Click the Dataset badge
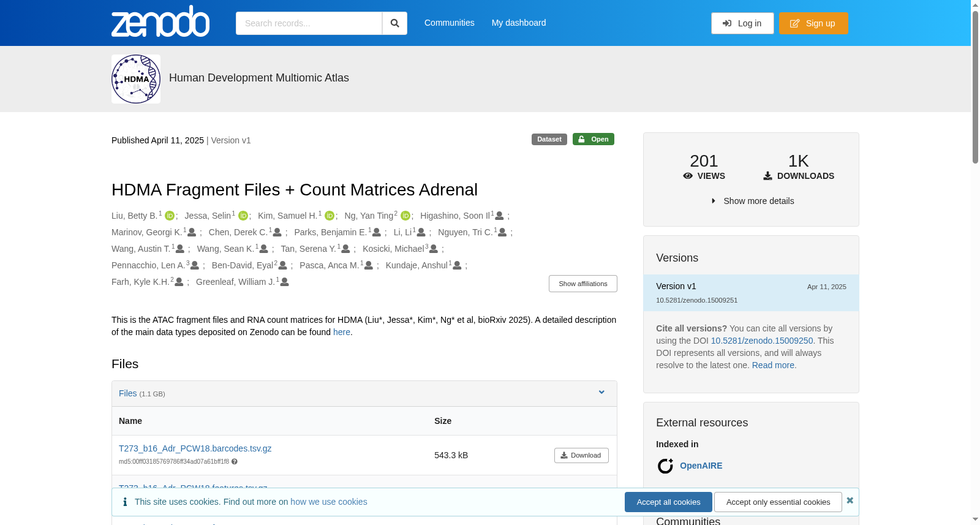The image size is (980, 525). point(549,139)
